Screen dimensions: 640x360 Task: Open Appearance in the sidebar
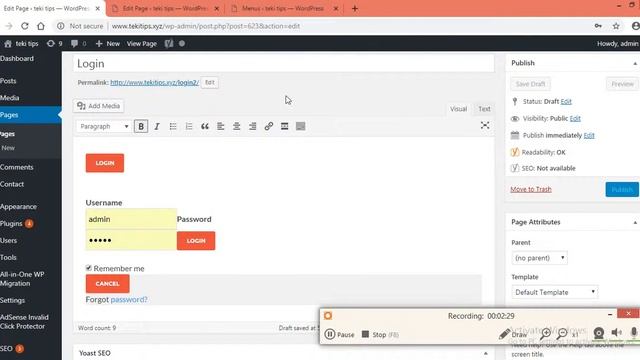pos(18,207)
